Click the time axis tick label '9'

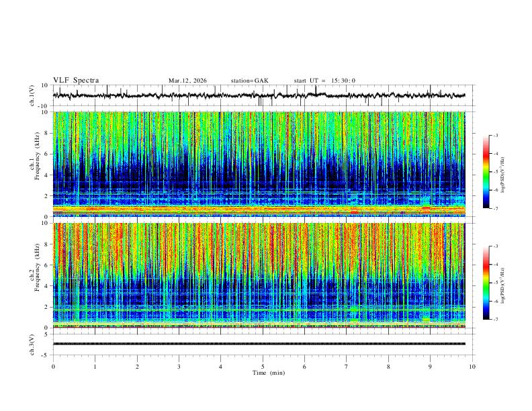pyautogui.click(x=430, y=367)
